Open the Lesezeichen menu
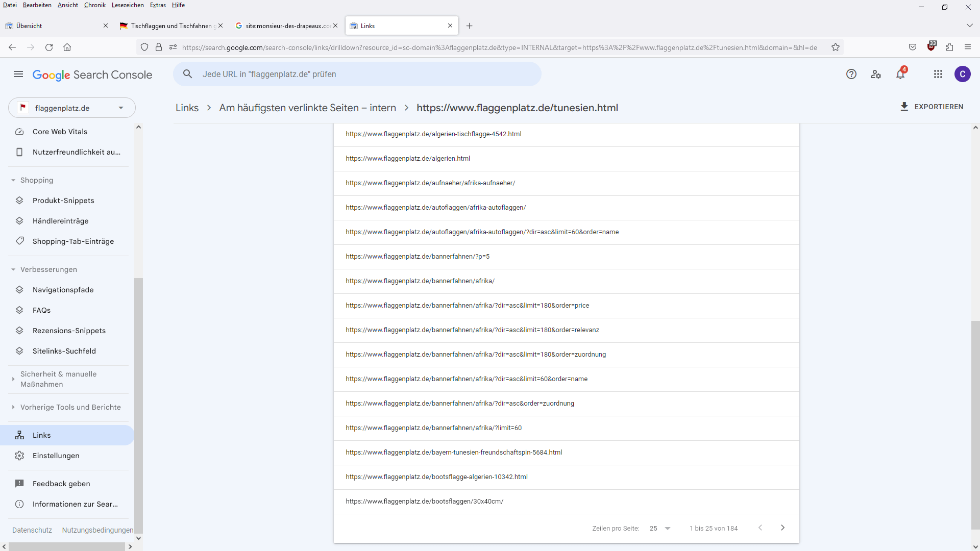This screenshot has width=980, height=551. (128, 5)
